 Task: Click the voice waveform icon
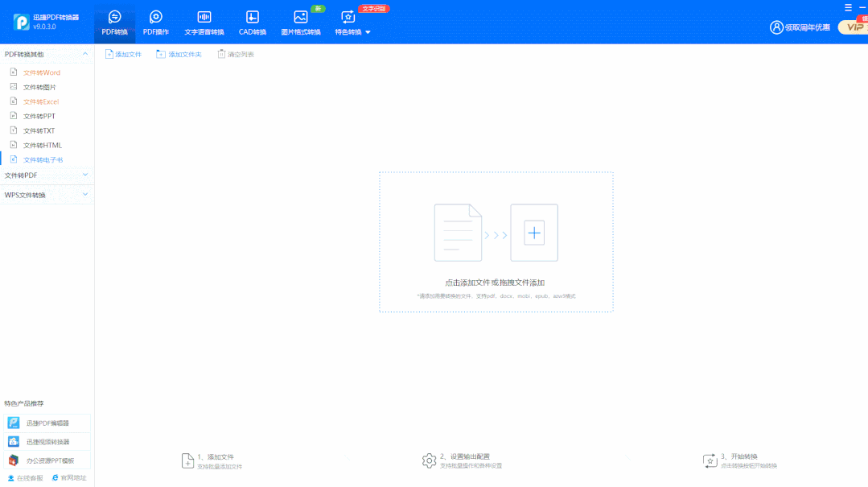[204, 17]
